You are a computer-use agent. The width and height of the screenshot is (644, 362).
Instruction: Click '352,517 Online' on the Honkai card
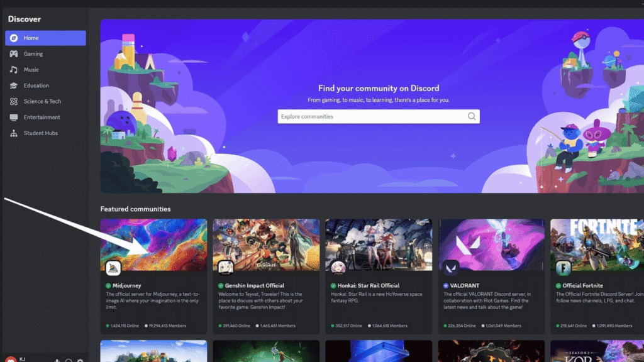tap(347, 326)
